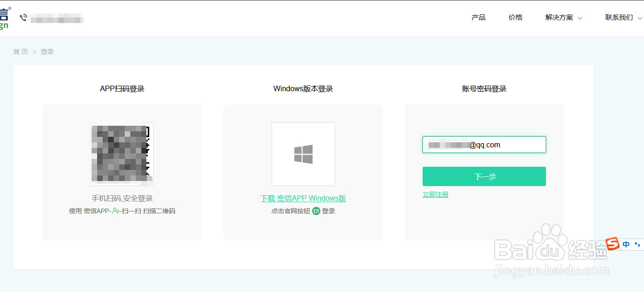
Task: Select the 账号密码登录 heading
Action: click(x=484, y=89)
